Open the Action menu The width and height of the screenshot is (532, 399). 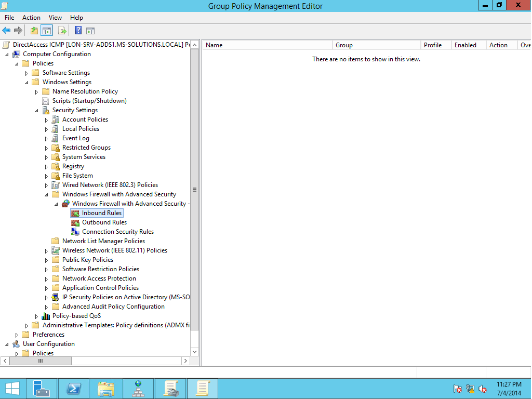(x=31, y=18)
